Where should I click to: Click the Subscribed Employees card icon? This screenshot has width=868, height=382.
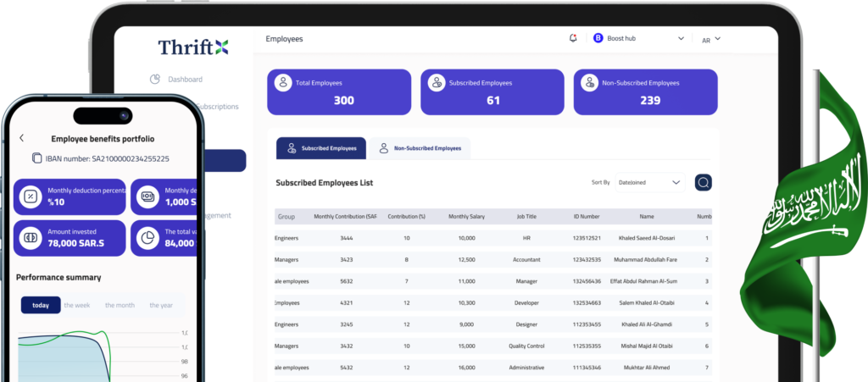437,83
